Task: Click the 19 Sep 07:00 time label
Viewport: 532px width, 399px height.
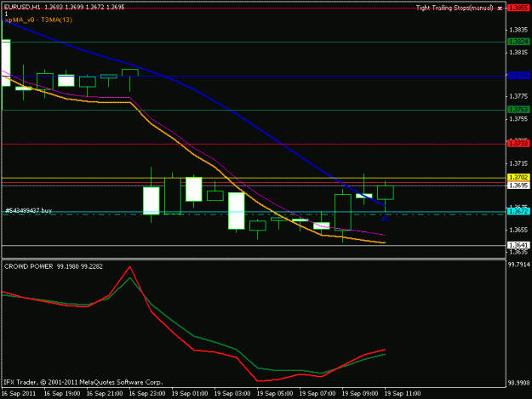Action: pyautogui.click(x=317, y=393)
